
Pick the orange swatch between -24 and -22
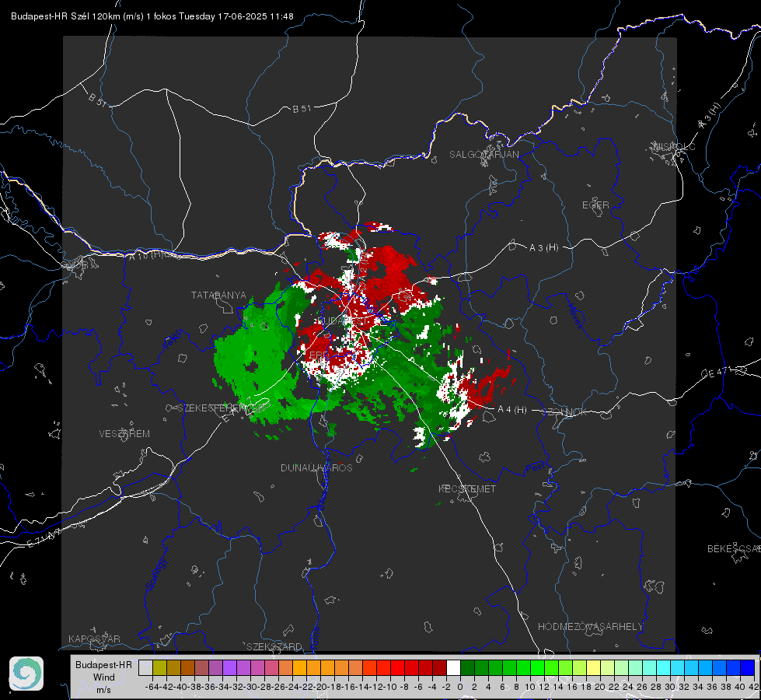click(299, 667)
